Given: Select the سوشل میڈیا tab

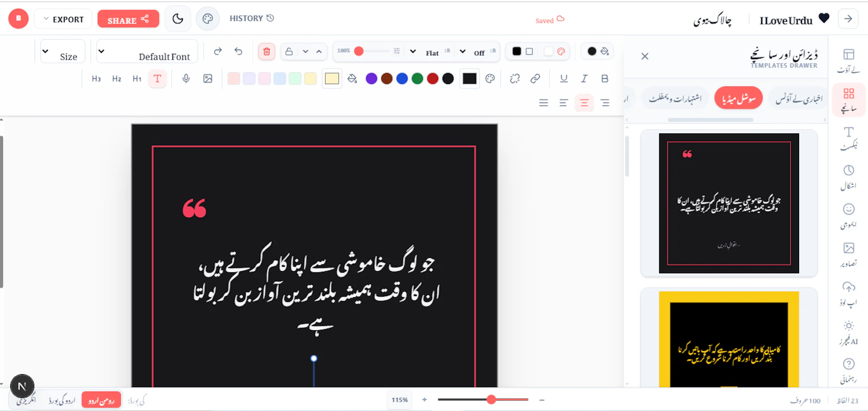Looking at the screenshot, I should (x=738, y=98).
